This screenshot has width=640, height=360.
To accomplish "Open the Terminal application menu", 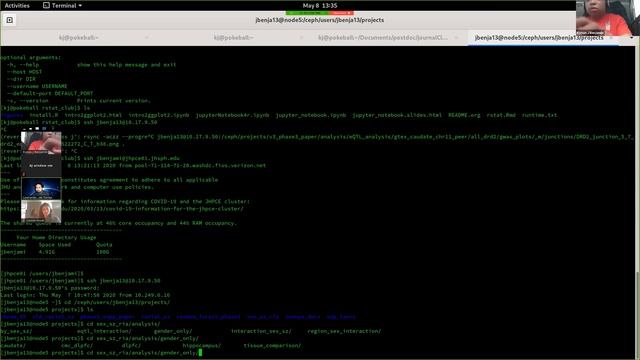I will point(62,5).
